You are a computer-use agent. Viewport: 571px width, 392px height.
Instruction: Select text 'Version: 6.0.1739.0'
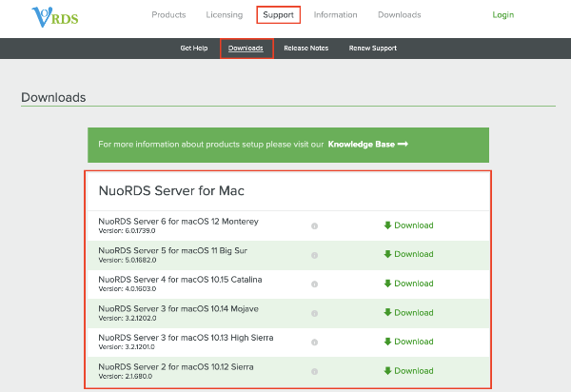click(x=127, y=231)
